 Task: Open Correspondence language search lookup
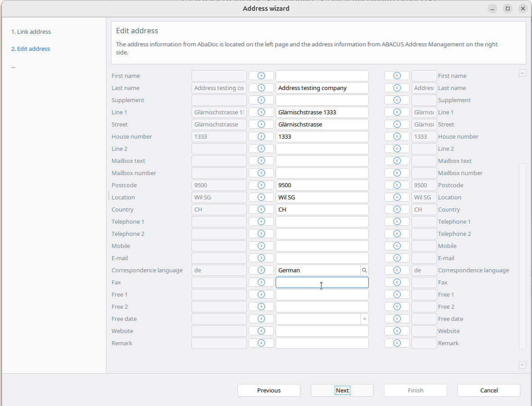[x=364, y=270]
